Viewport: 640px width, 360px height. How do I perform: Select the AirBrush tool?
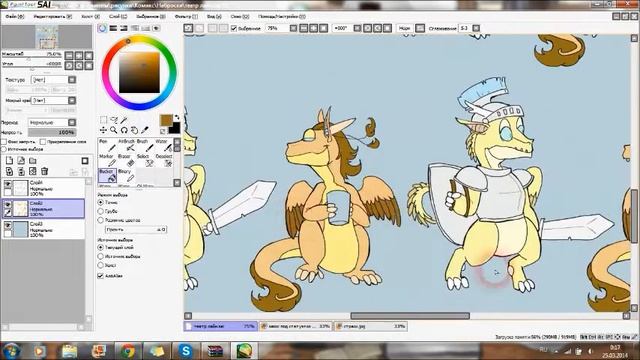click(126, 146)
